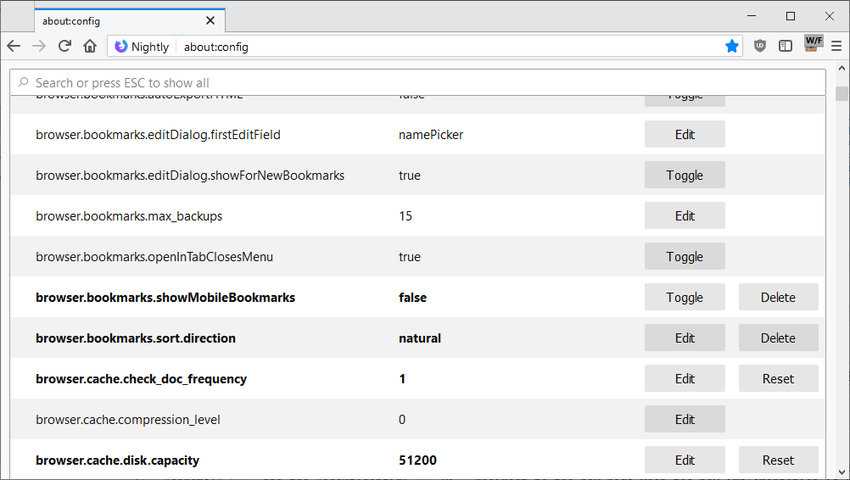Delete browser.bookmarks.sort.direction preference
Viewport: 850px width, 480px height.
778,338
